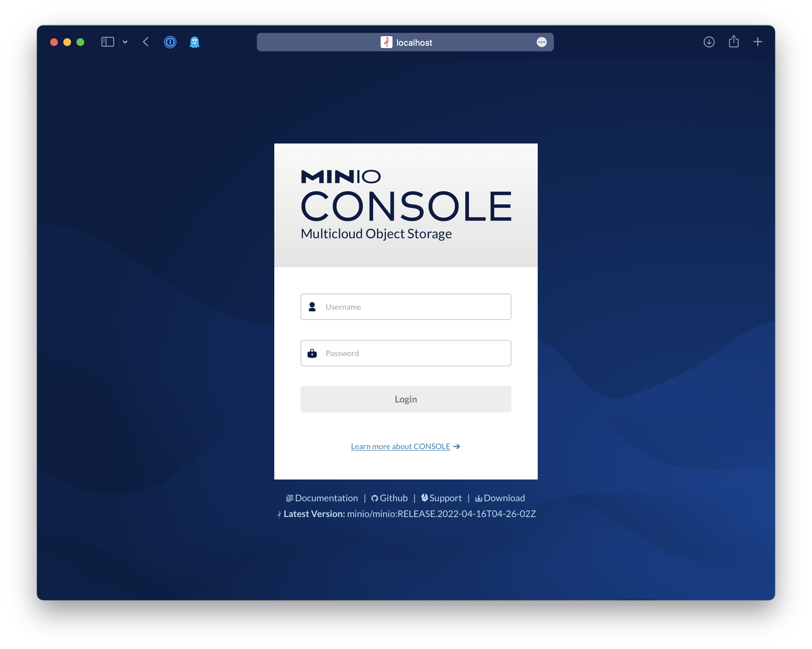The image size is (812, 649).
Task: Click the Ghostery ghost extension icon
Action: (194, 42)
